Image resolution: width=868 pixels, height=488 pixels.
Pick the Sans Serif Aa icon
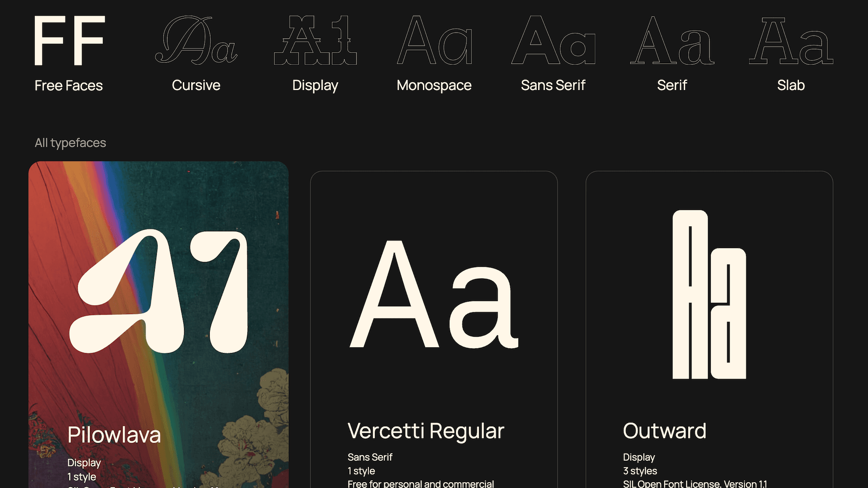(553, 40)
